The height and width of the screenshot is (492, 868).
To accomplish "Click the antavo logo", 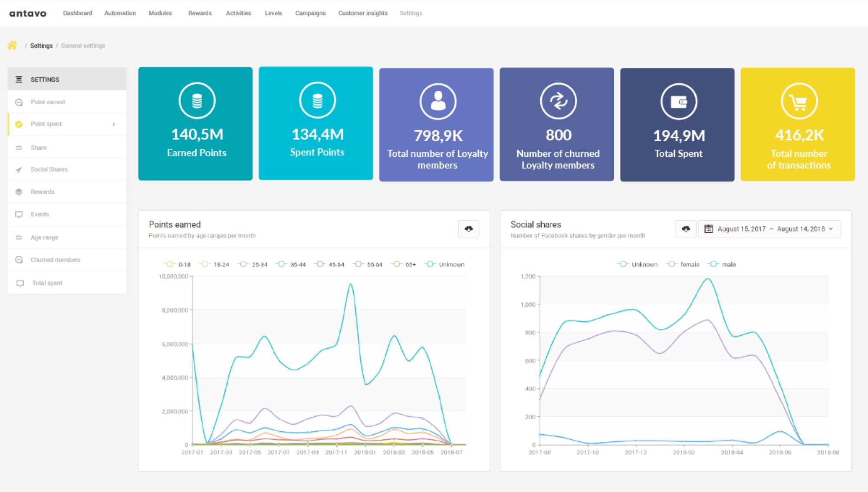I will coord(28,13).
